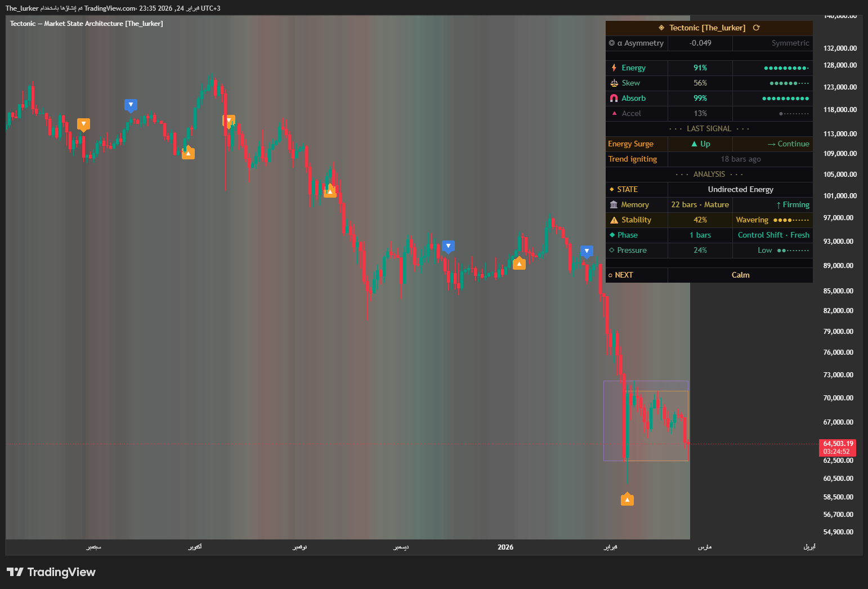Select the blue down-arrow signal marker before October
This screenshot has width=868, height=589.
(131, 105)
